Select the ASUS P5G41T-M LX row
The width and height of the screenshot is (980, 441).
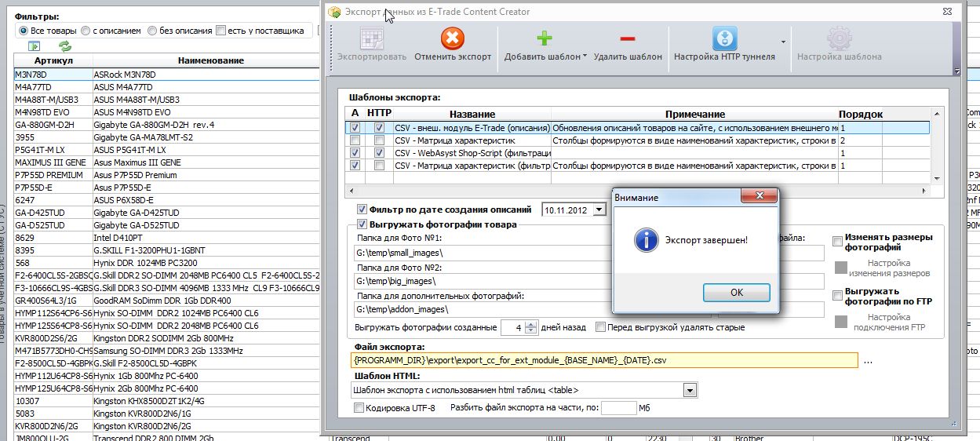[167, 149]
